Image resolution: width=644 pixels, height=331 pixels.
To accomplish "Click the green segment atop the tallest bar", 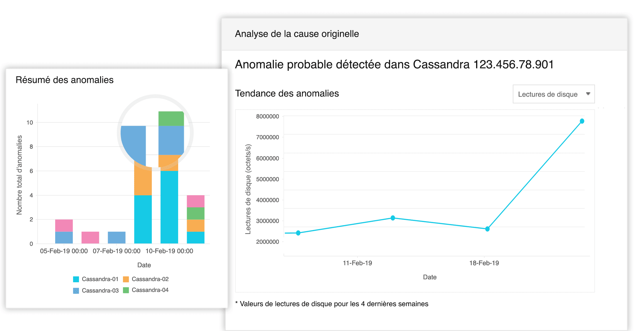I will point(171,119).
